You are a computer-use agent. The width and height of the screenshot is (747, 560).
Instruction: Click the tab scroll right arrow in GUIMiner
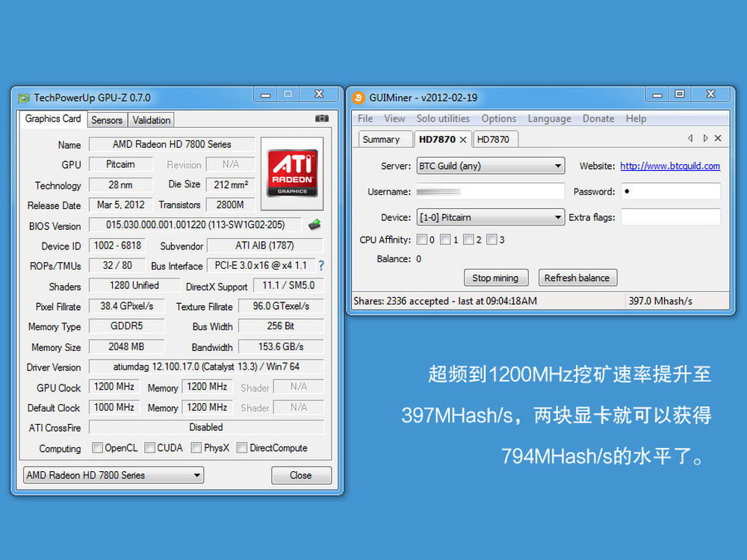point(705,138)
